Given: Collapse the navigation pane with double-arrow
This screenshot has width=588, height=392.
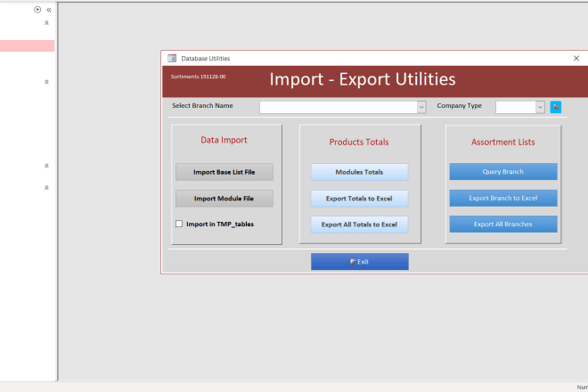Looking at the screenshot, I should coord(48,10).
